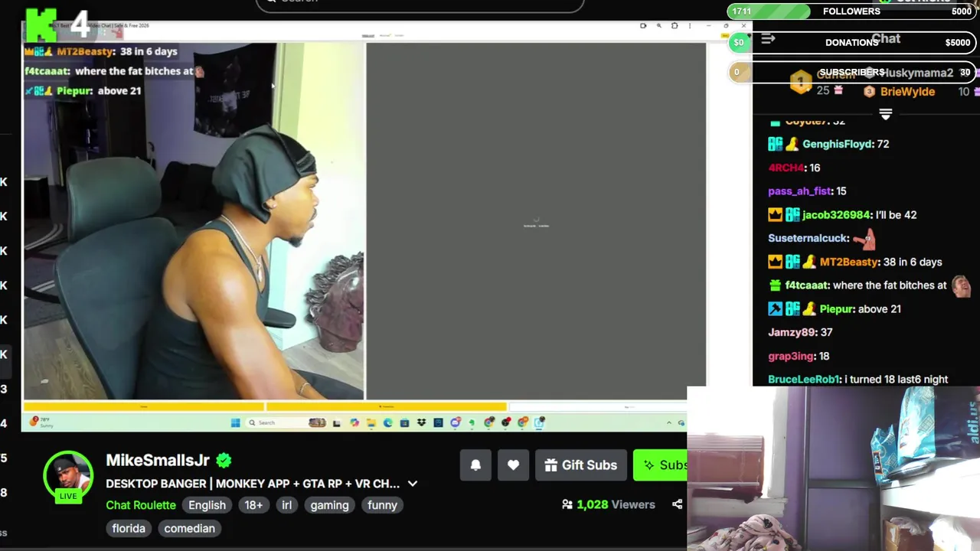Open BruceLeeRob1's chat username

pos(803,380)
